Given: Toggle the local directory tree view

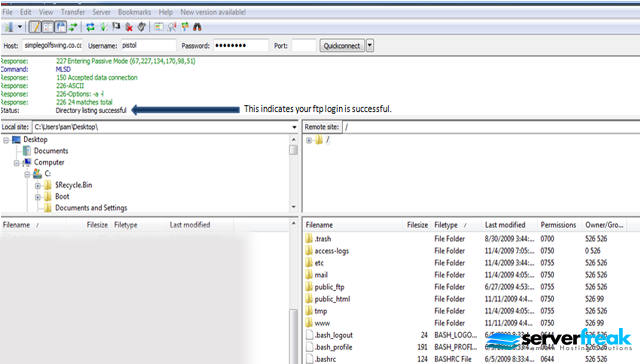Looking at the screenshot, I should (x=48, y=27).
